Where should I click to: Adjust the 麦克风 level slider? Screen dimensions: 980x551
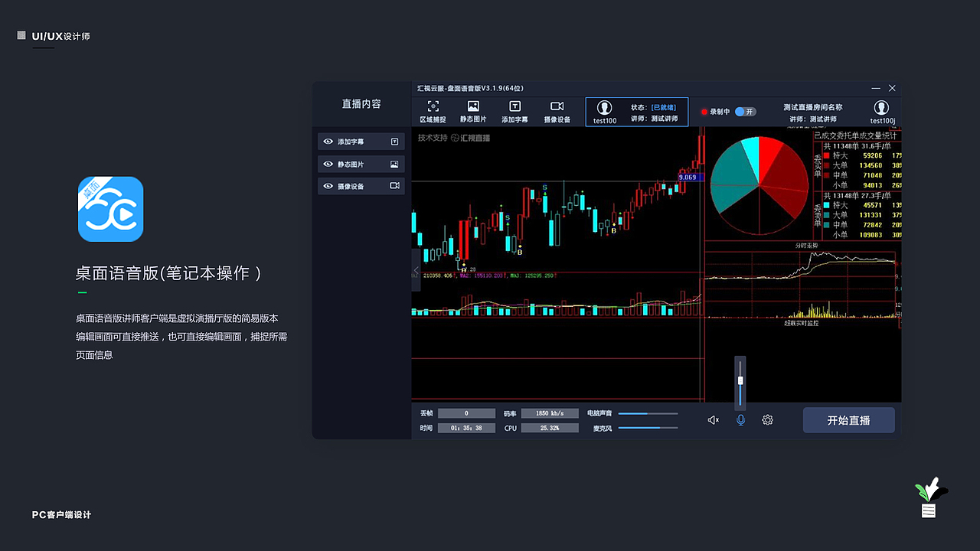coord(648,428)
